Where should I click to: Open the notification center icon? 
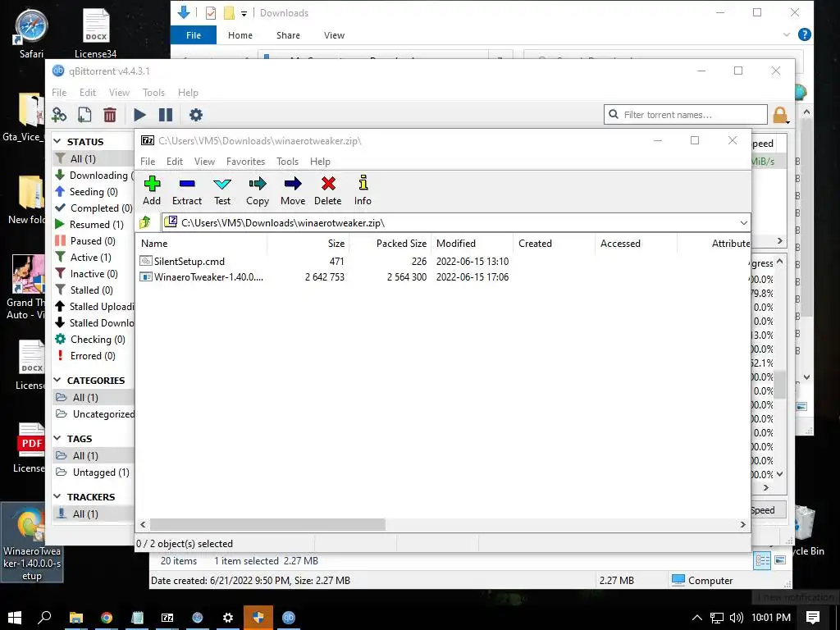[813, 618]
